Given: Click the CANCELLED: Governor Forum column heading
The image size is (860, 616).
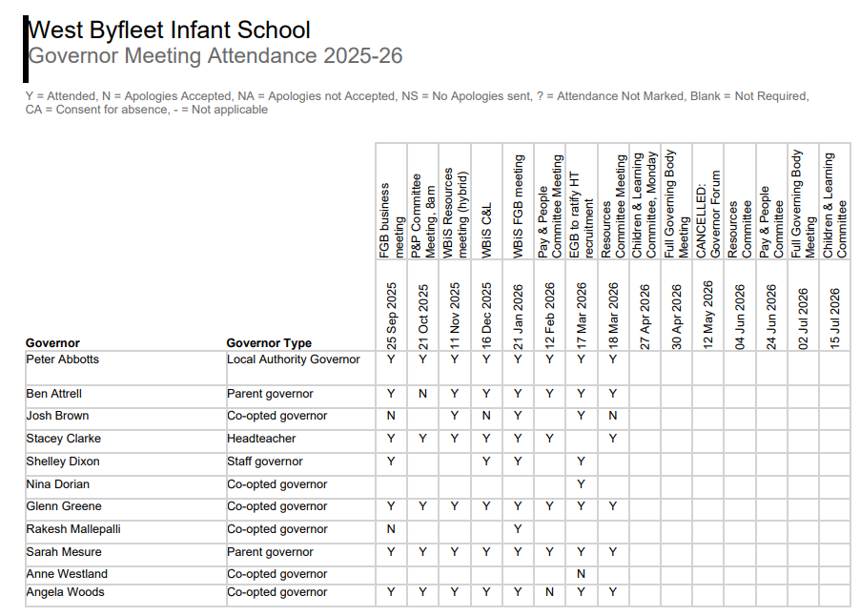Looking at the screenshot, I should (708, 209).
